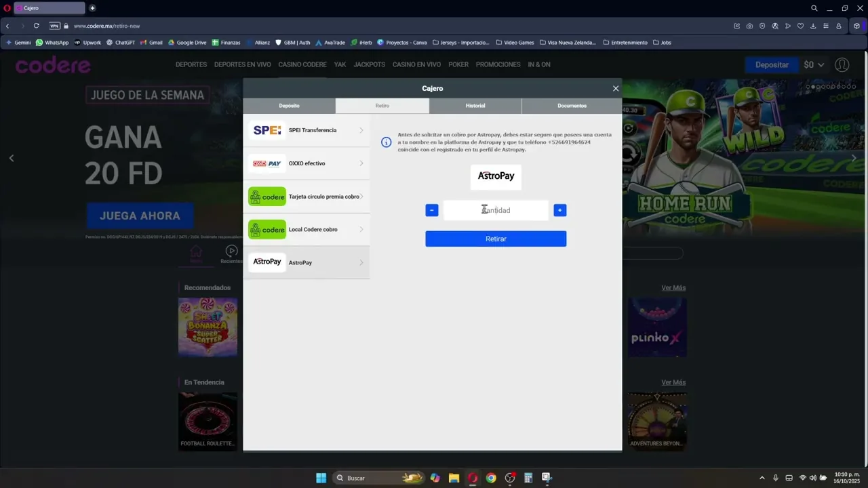
Task: Click the Codere logo in page header
Action: point(53,65)
